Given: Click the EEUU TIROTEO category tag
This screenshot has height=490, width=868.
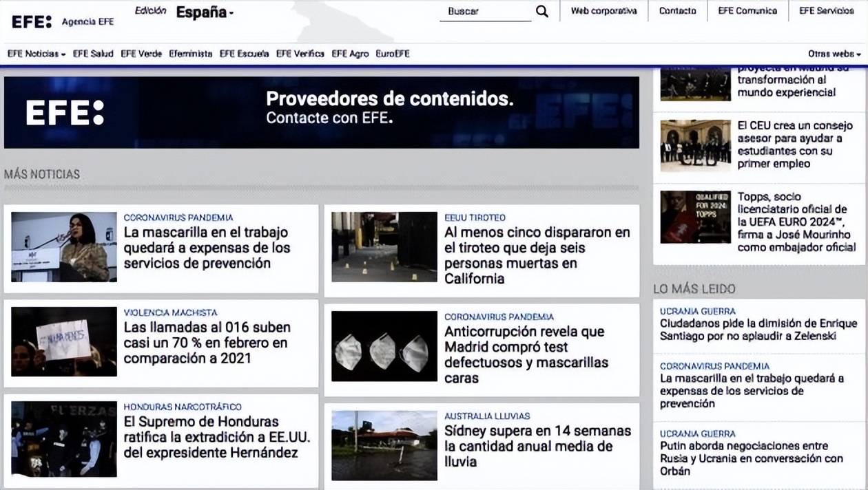Looking at the screenshot, I should coord(475,217).
